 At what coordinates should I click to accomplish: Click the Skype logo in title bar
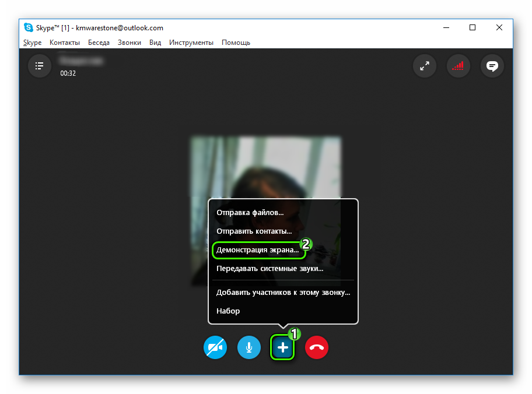tap(29, 27)
